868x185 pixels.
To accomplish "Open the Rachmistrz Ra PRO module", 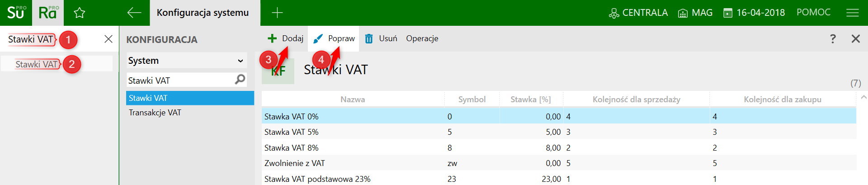I will tap(48, 13).
